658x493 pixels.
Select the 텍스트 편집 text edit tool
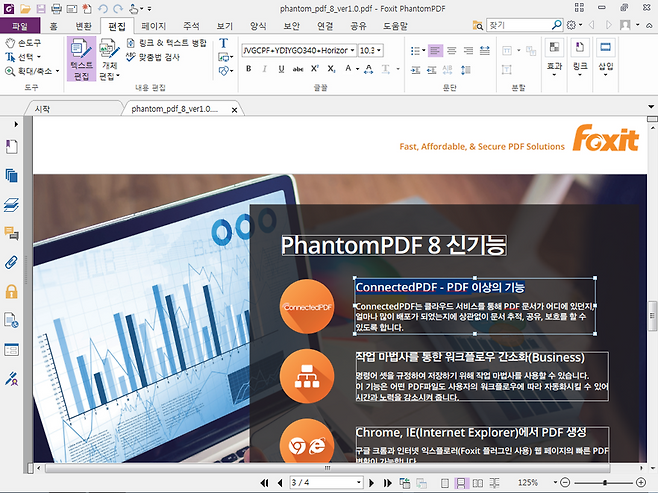coord(81,59)
